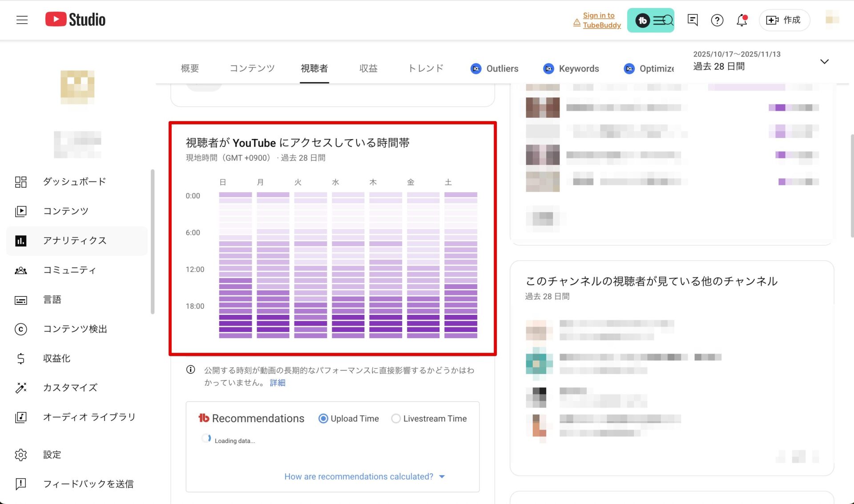Open 収益化 dollar icon in sidebar
854x504 pixels.
click(x=21, y=359)
